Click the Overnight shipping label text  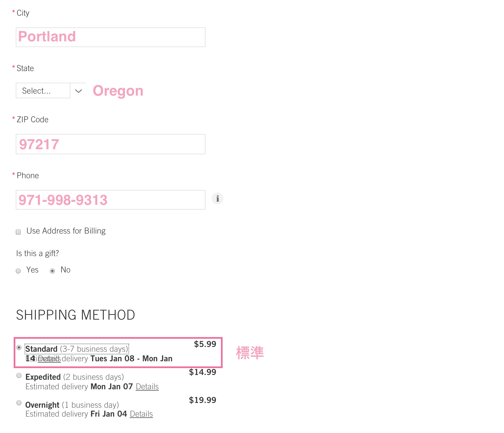pyautogui.click(x=42, y=405)
